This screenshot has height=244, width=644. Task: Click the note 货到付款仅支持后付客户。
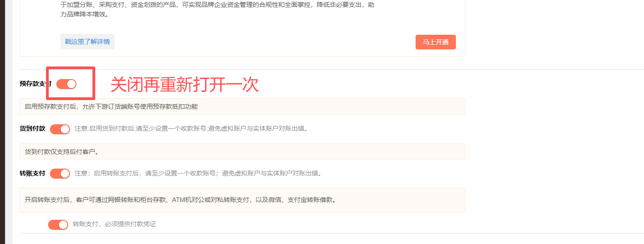(x=62, y=152)
